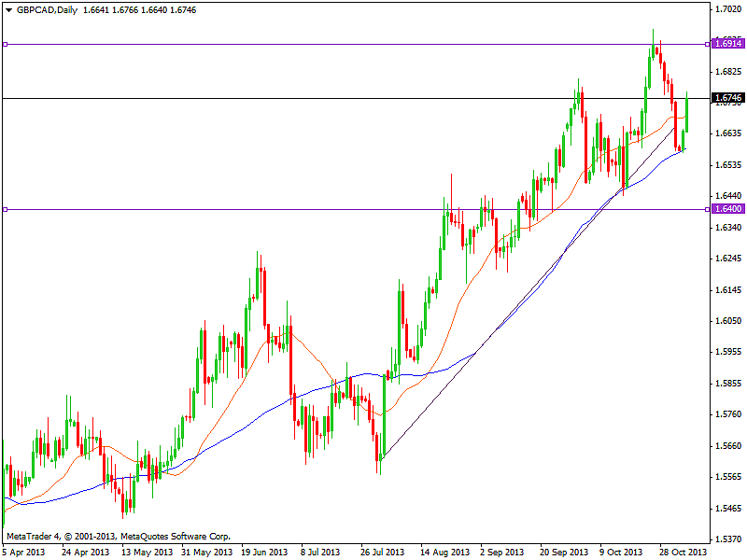747x560 pixels.
Task: Click the 26 Jul 2013 date label
Action: click(x=384, y=552)
